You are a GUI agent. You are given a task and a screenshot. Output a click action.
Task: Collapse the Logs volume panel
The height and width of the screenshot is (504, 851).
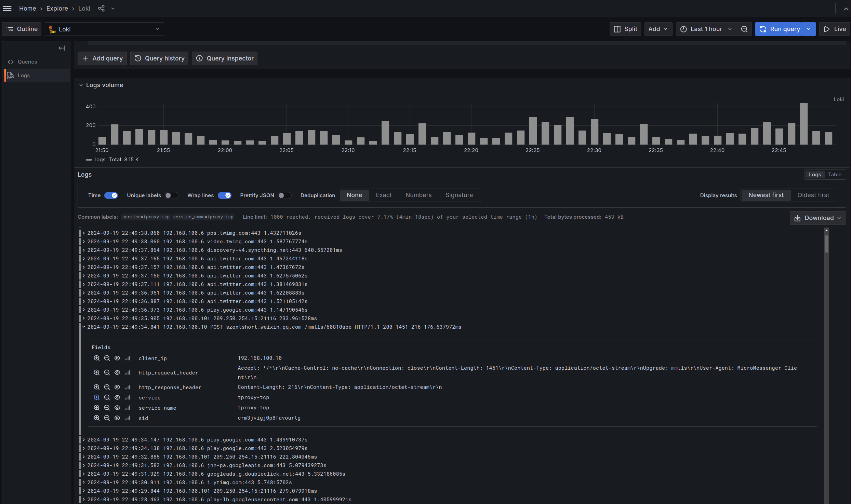[81, 85]
